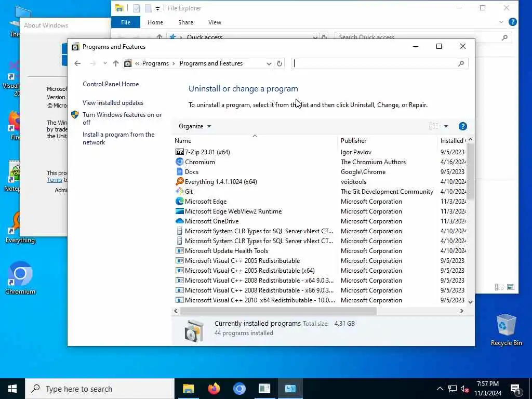
Task: Click the Git icon in program list
Action: tap(179, 191)
